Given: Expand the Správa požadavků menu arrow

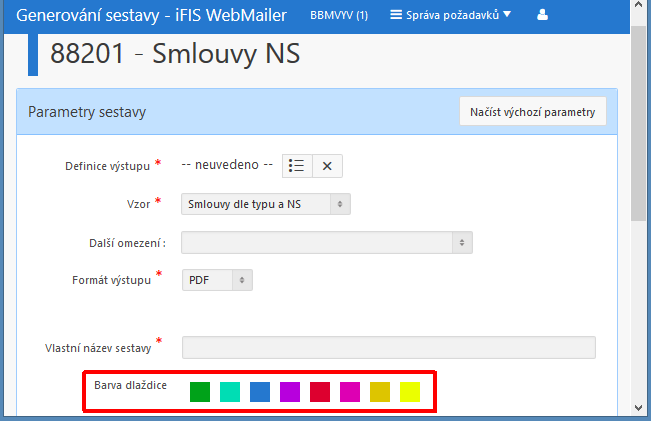Looking at the screenshot, I should pos(507,15).
